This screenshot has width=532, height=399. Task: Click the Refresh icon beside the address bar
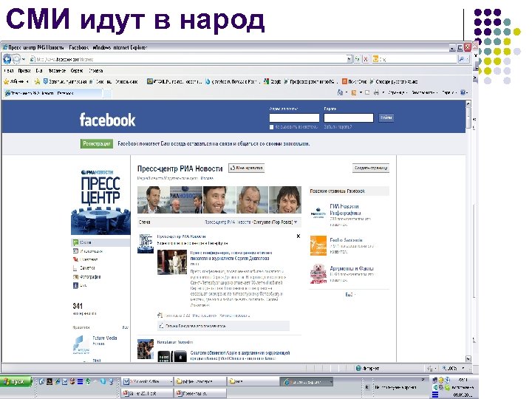[x=358, y=59]
